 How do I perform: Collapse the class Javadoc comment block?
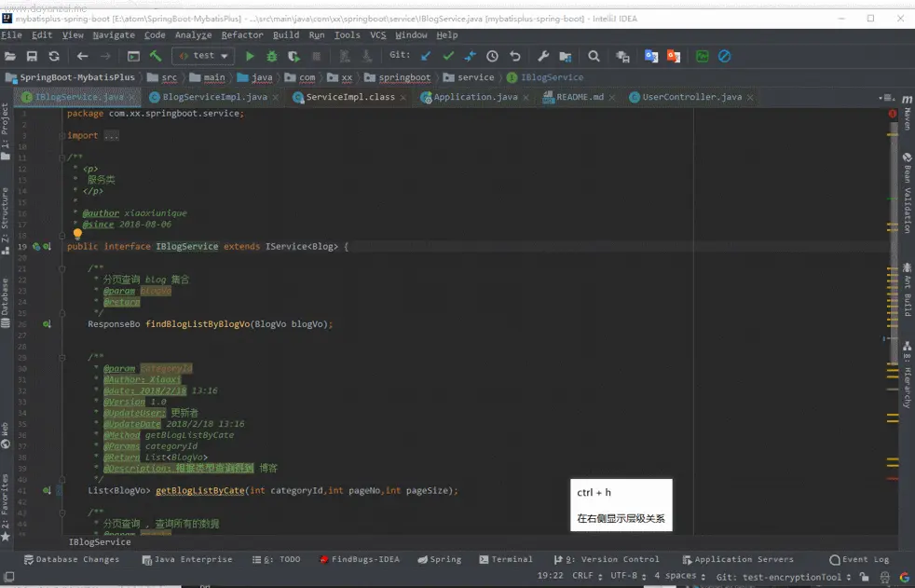tap(61, 157)
